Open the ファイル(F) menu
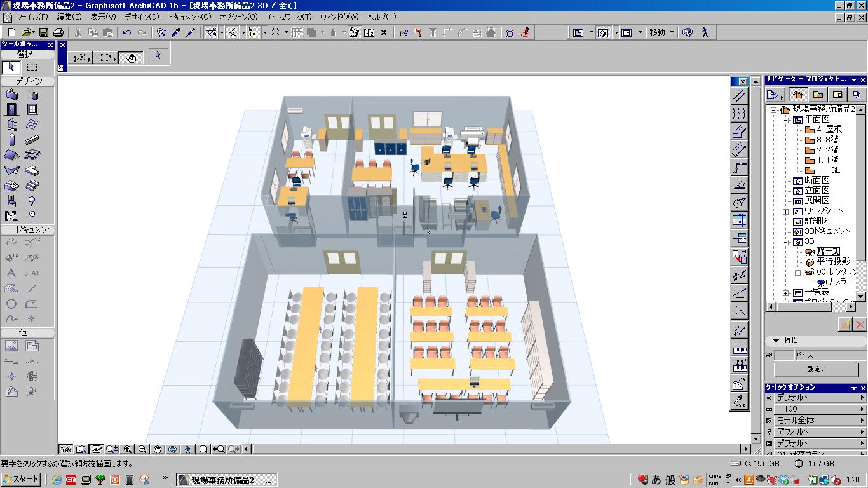Image resolution: width=868 pixels, height=488 pixels. 32,17
